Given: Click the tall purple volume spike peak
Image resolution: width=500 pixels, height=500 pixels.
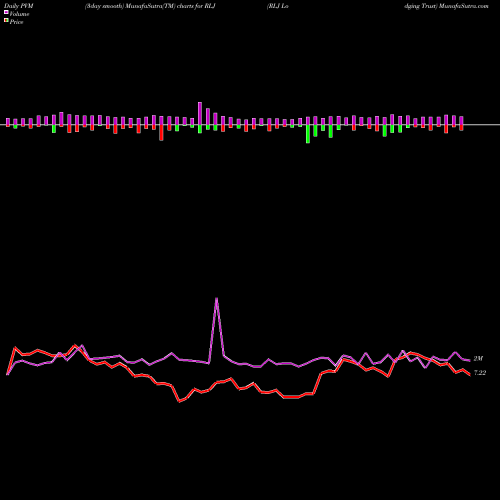Looking at the screenshot, I should (217, 299).
